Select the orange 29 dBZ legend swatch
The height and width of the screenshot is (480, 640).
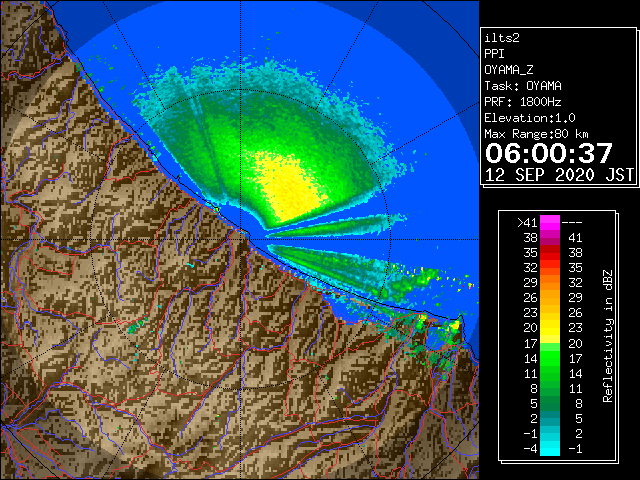click(x=550, y=283)
